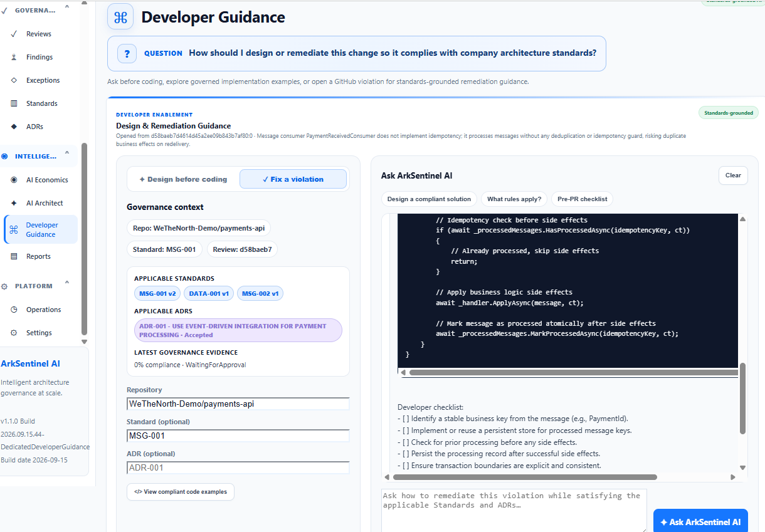The height and width of the screenshot is (532, 765).
Task: Open the Standards sidebar item
Action: pos(41,103)
